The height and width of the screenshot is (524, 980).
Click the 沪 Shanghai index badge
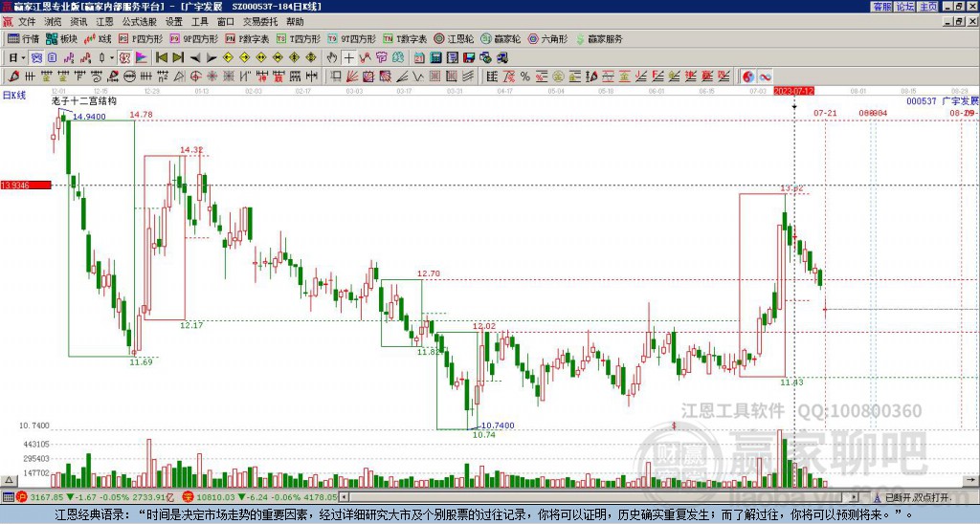pyautogui.click(x=23, y=497)
